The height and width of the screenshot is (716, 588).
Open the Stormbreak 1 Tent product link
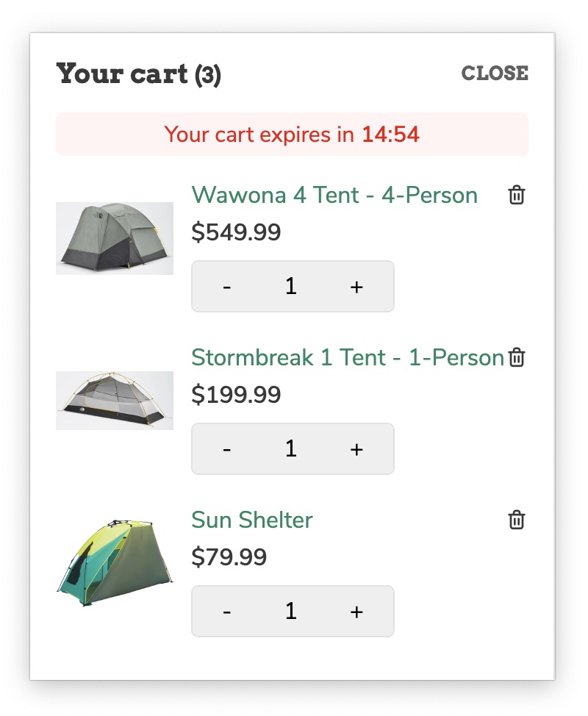(x=347, y=358)
